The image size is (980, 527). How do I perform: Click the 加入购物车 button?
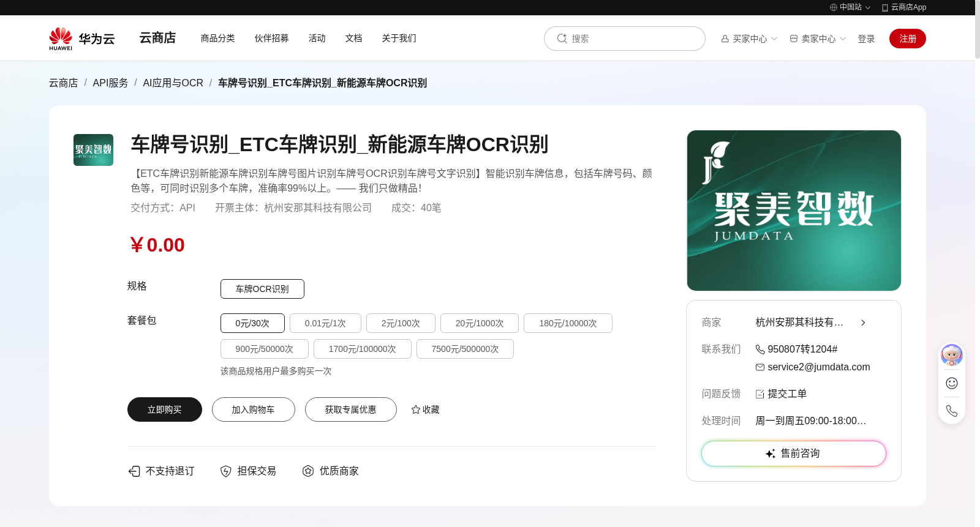254,409
